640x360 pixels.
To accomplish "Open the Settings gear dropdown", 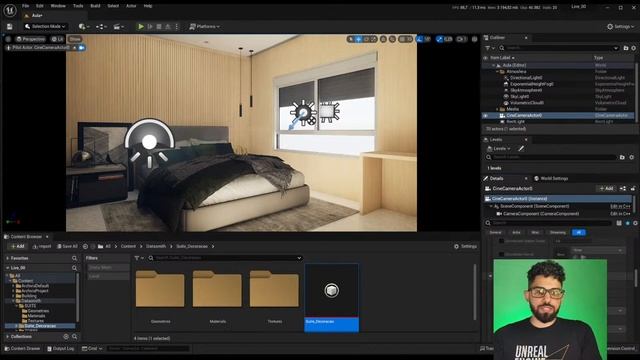I will tap(620, 27).
